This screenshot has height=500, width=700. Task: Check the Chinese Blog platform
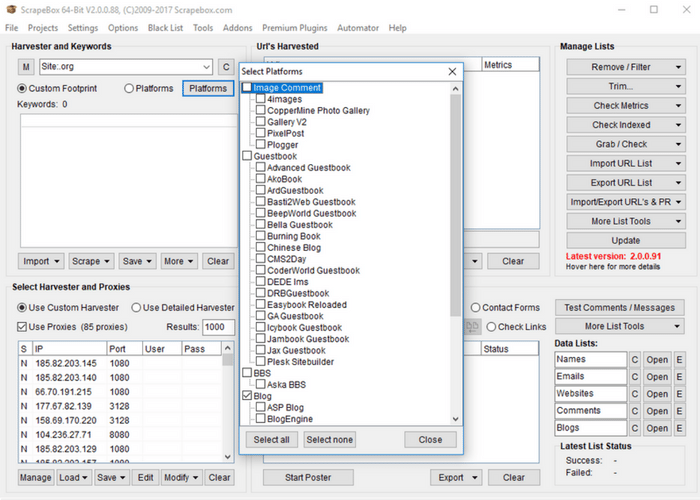pos(261,247)
